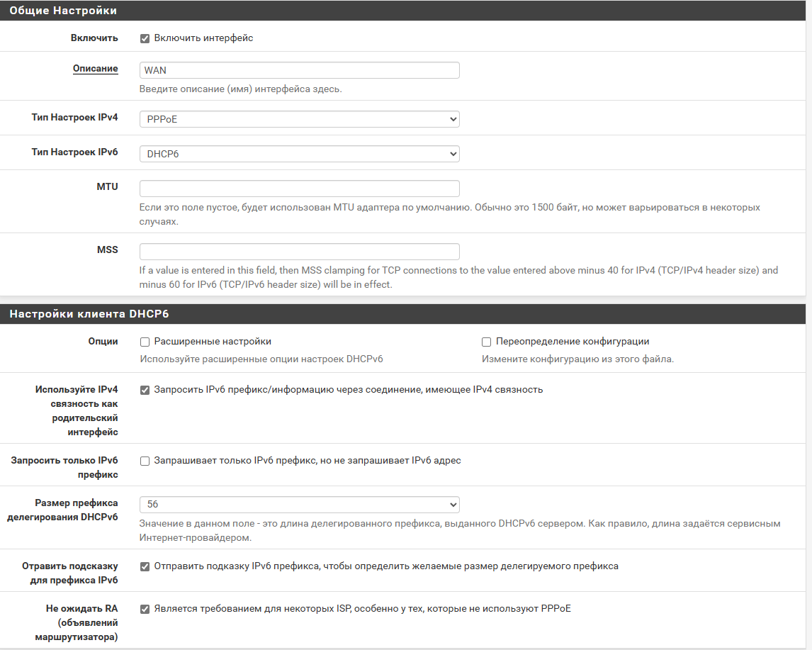Open the Тип Настроек IPv4 dropdown
Image resolution: width=812 pixels, height=650 pixels.
click(299, 119)
